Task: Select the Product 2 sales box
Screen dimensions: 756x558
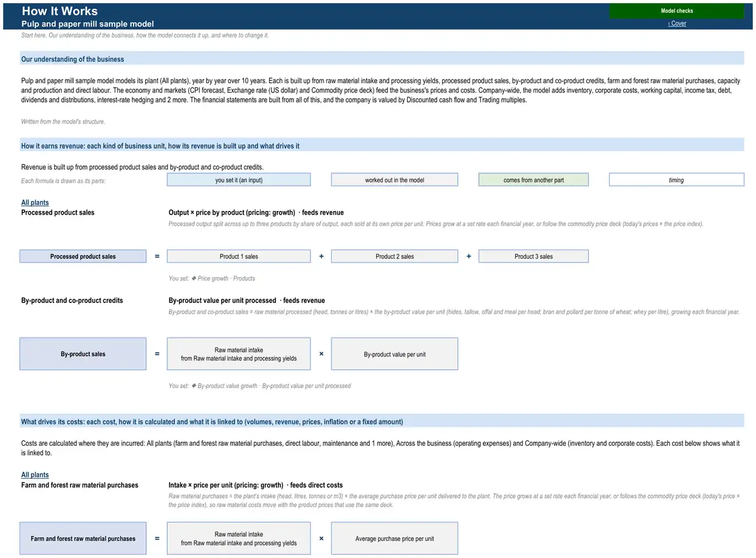Action: tap(394, 256)
